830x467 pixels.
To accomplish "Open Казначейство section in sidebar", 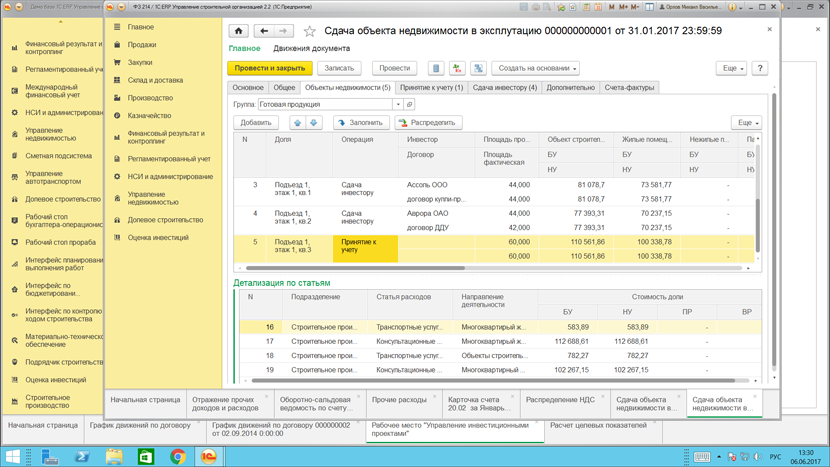I will pyautogui.click(x=149, y=115).
